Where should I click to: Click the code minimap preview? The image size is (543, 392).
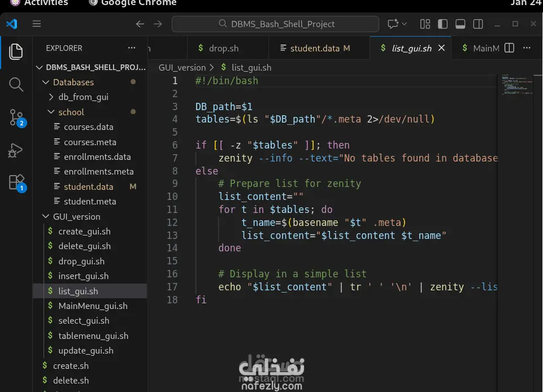(x=516, y=85)
